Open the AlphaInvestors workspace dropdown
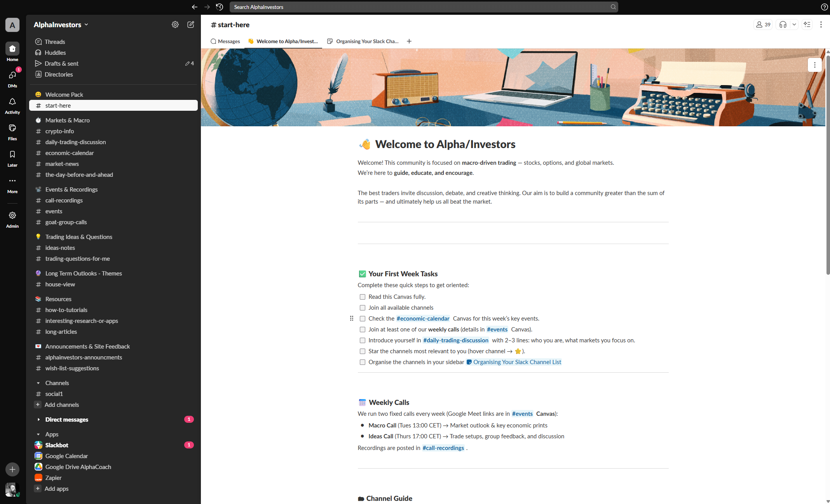This screenshot has width=830, height=504. pos(61,24)
